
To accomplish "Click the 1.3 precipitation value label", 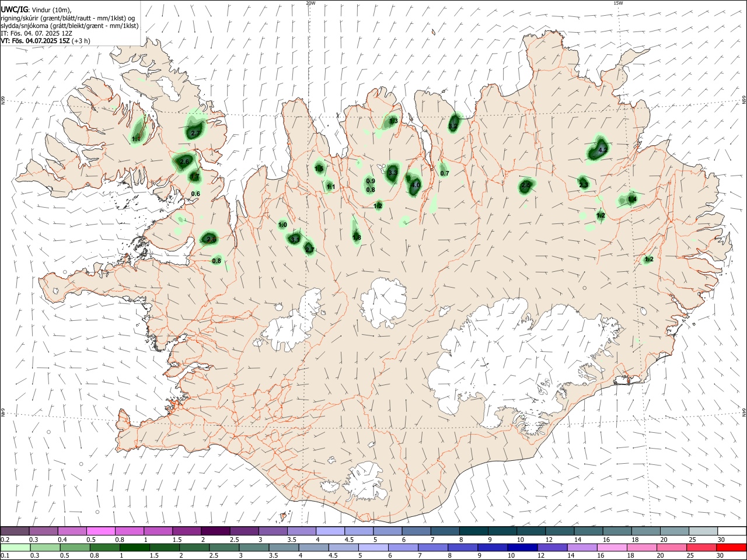I will (393, 121).
